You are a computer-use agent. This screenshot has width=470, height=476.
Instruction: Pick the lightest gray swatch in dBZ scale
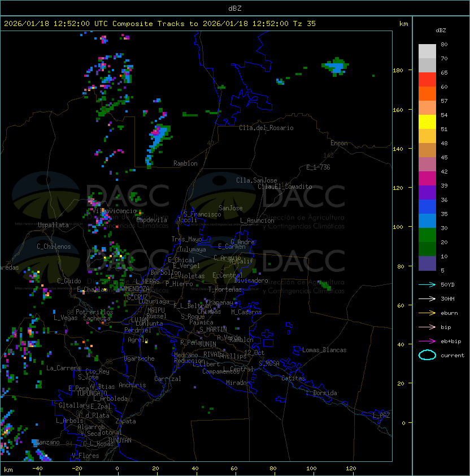click(427, 51)
